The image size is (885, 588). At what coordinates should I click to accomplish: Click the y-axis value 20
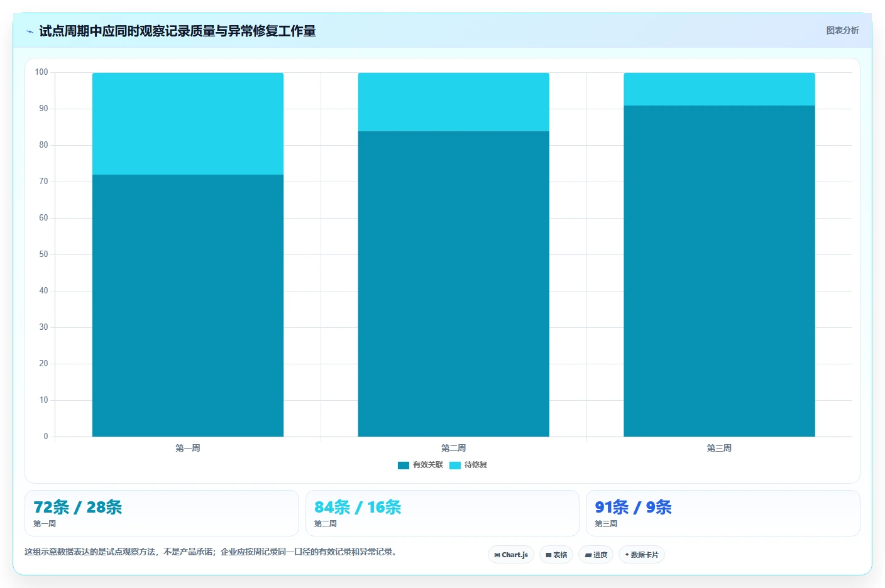click(x=43, y=364)
